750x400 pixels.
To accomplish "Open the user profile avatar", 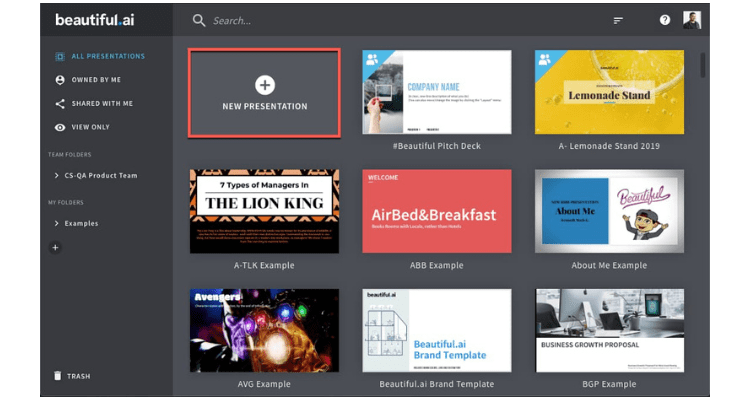I will click(692, 20).
